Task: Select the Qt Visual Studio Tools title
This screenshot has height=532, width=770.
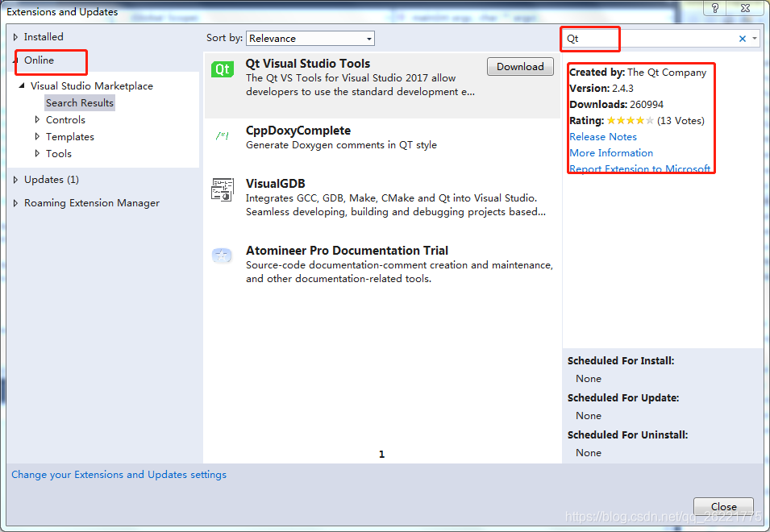Action: click(x=308, y=64)
